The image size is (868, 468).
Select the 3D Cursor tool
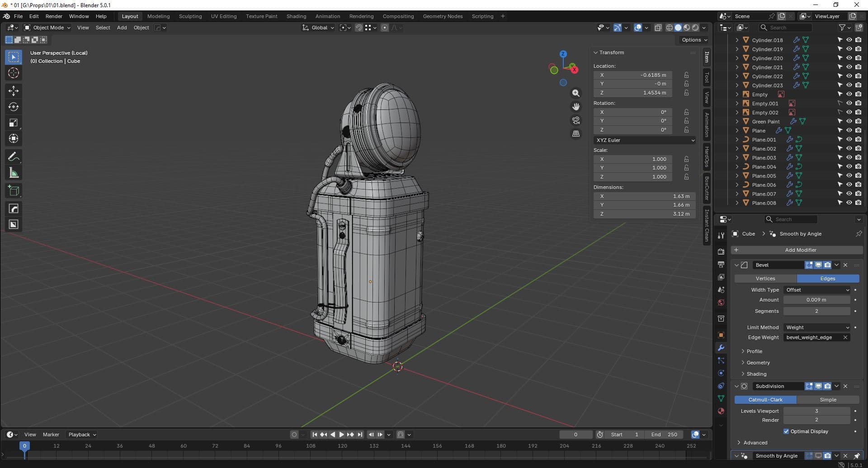pyautogui.click(x=14, y=73)
